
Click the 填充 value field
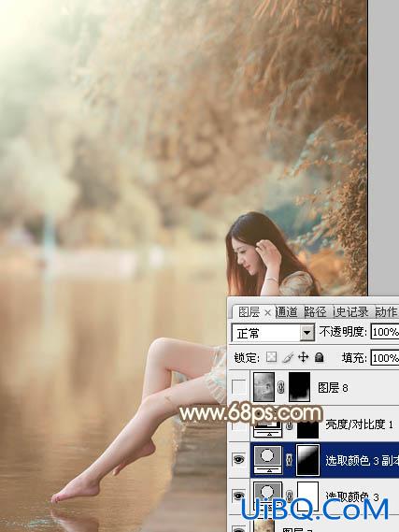[x=385, y=357]
